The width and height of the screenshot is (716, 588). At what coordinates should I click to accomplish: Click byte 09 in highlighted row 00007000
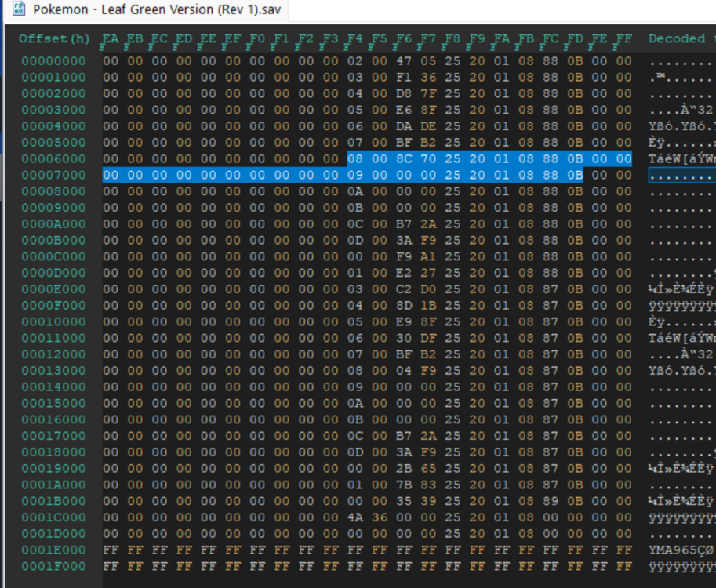point(354,175)
